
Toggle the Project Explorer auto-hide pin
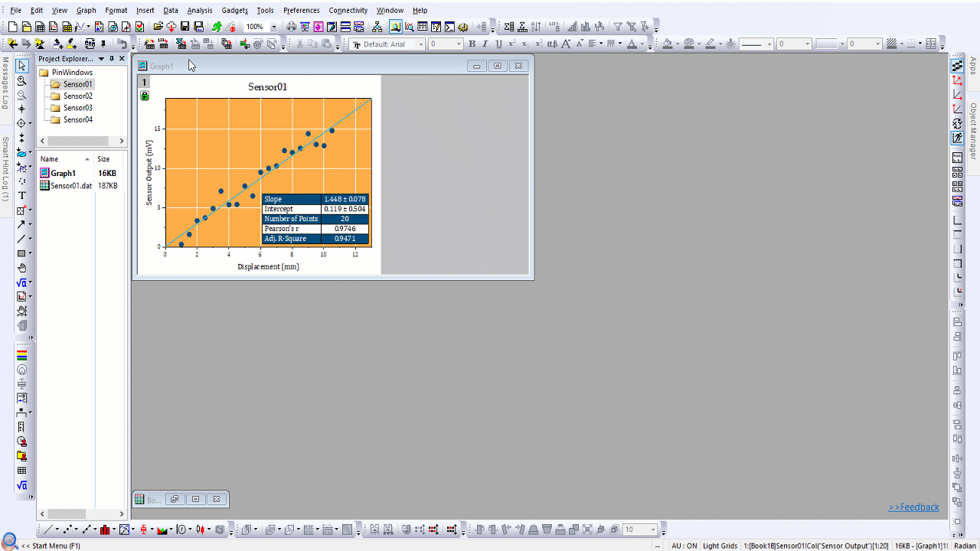point(112,59)
